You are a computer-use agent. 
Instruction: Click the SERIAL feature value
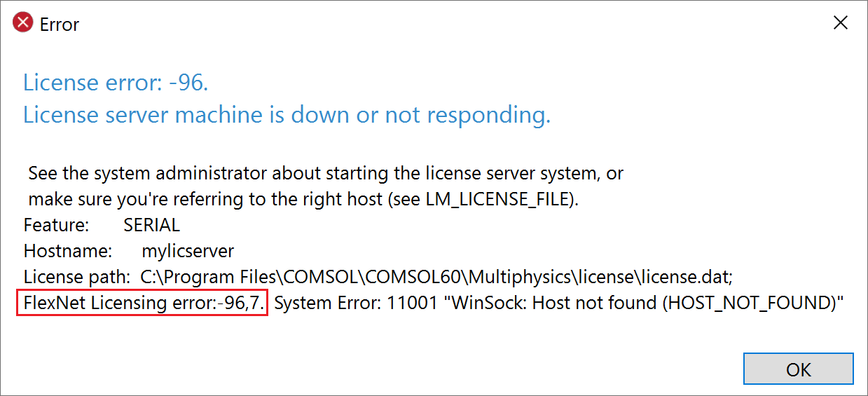tap(151, 225)
